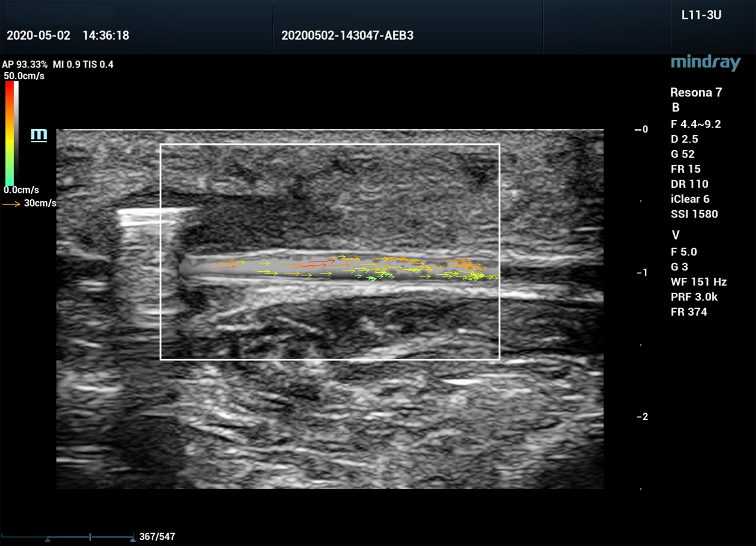Click the probe orientation 'm' marker
The width and height of the screenshot is (756, 546).
39,135
